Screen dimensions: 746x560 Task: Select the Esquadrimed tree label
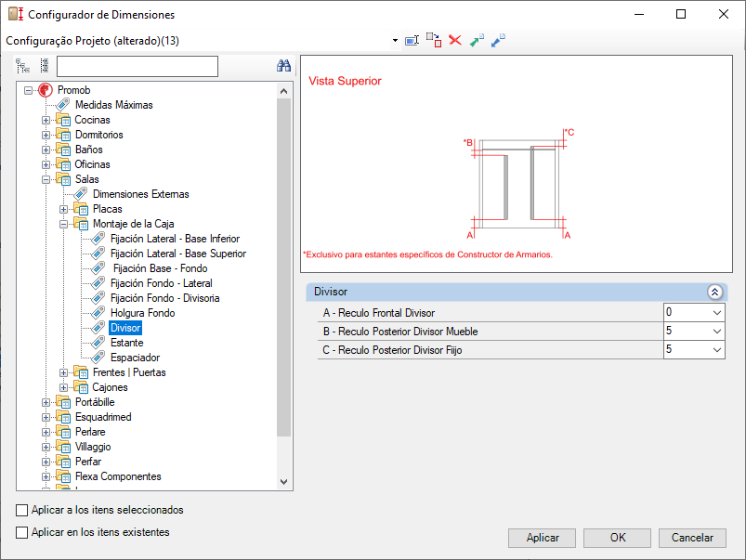103,417
